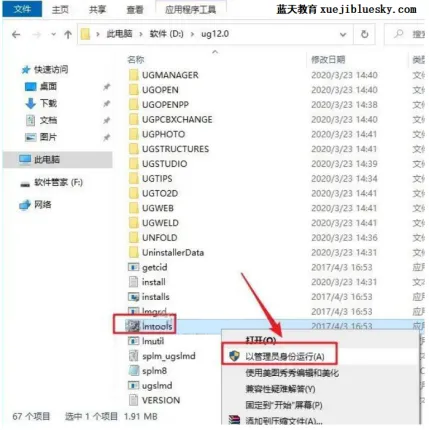Sort by the 名称 column header

tap(136, 60)
